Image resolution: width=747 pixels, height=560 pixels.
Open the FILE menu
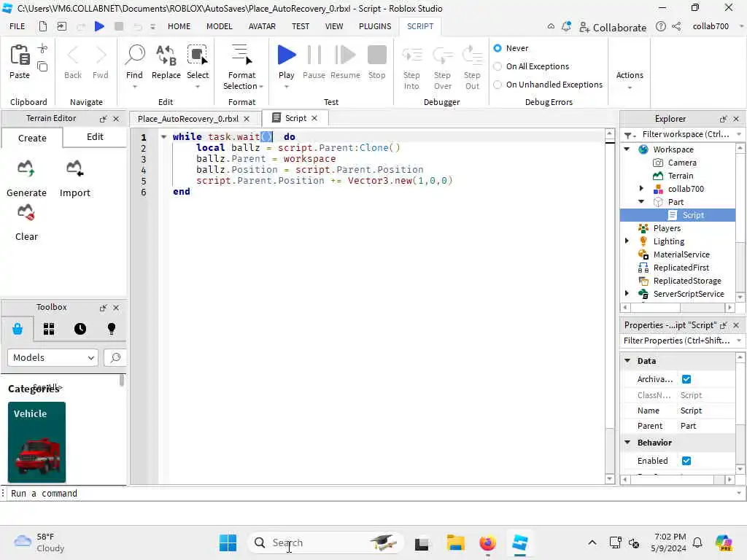coord(18,26)
